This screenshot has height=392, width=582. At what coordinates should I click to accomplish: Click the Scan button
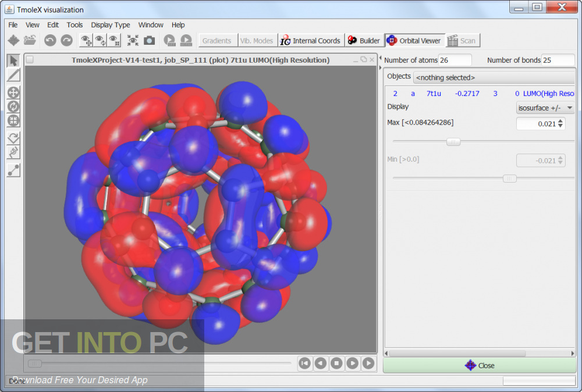click(463, 41)
